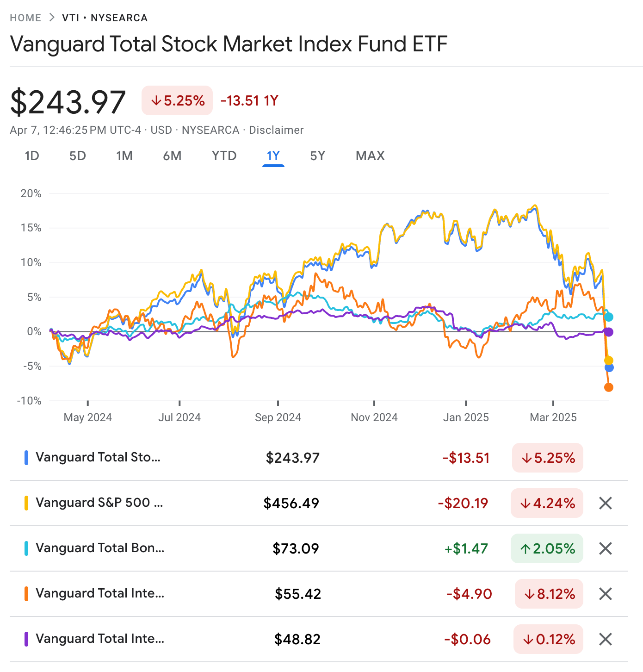Remove Vanguard S&P 500 comparison

pos(606,503)
